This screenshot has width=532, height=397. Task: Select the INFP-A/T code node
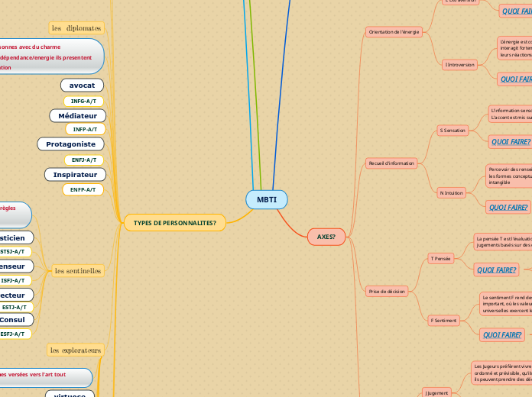(x=85, y=129)
